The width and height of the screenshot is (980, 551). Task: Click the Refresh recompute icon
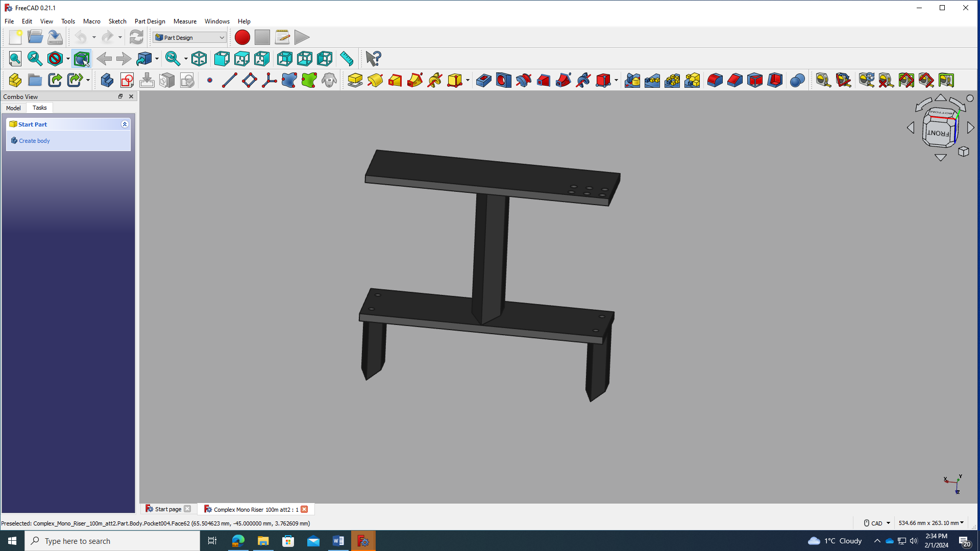[136, 37]
